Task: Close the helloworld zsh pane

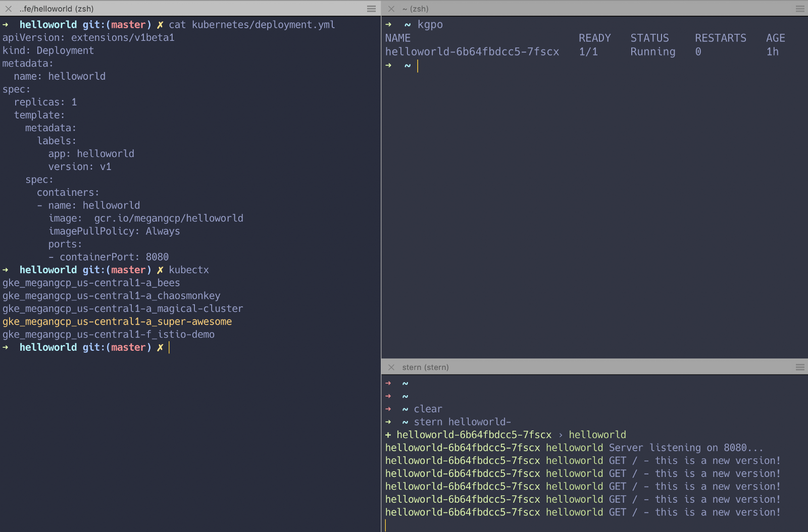Action: tap(8, 9)
